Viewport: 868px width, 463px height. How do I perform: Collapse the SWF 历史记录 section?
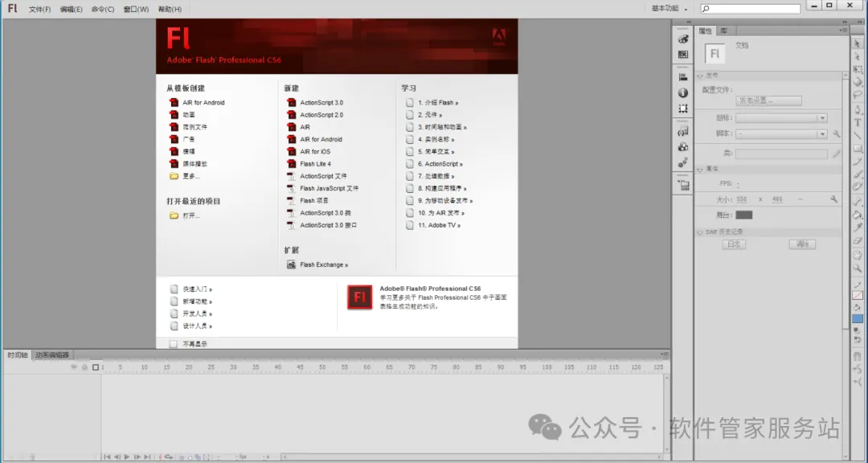(700, 232)
